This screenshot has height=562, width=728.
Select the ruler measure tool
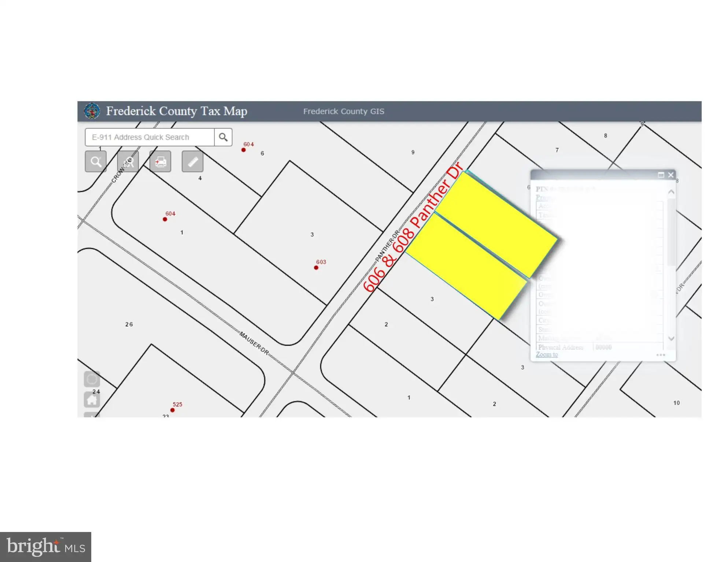point(192,161)
